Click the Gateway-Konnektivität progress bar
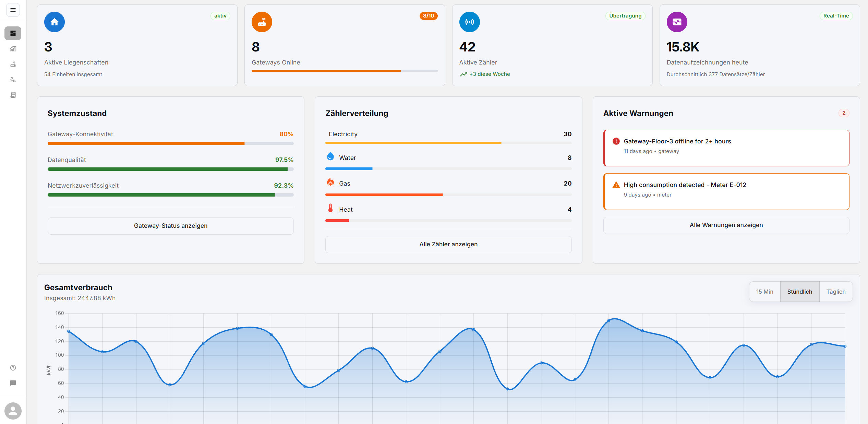This screenshot has width=868, height=424. pos(170,143)
